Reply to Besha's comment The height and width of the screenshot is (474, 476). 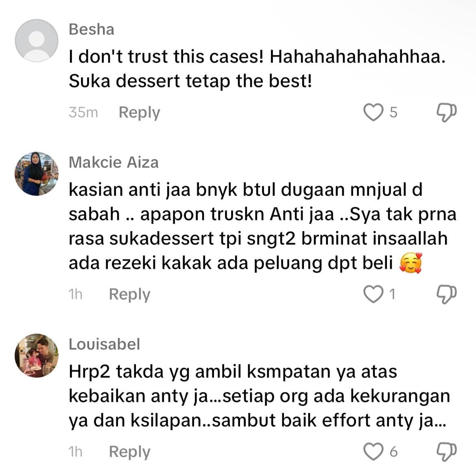click(x=139, y=113)
